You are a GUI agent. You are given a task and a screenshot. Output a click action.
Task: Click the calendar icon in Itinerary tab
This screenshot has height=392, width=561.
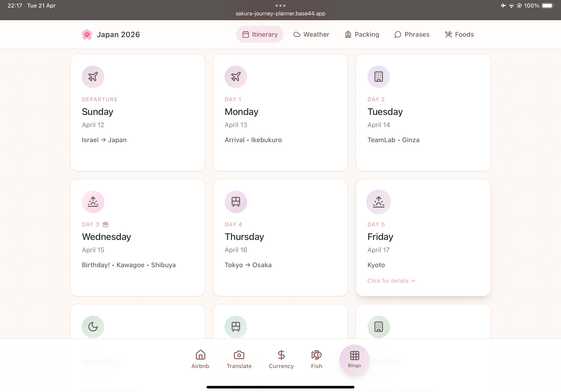tap(245, 35)
